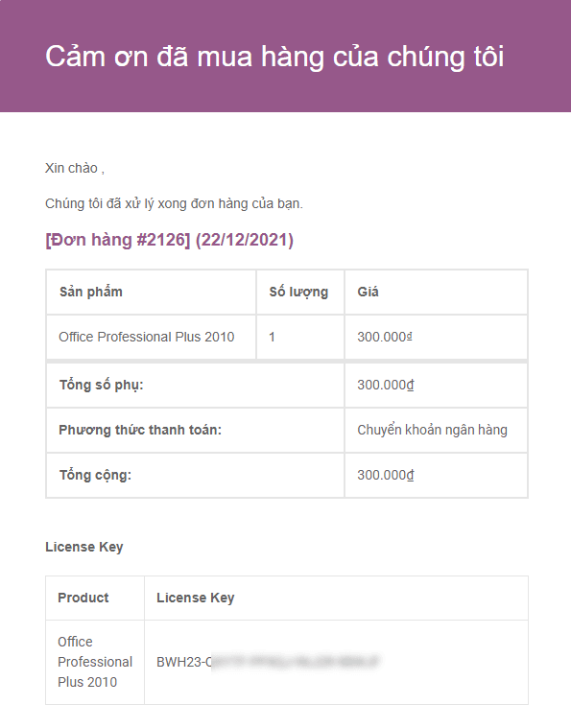Click the quantity value 1 cell
Image resolution: width=571 pixels, height=728 pixels.
click(273, 337)
